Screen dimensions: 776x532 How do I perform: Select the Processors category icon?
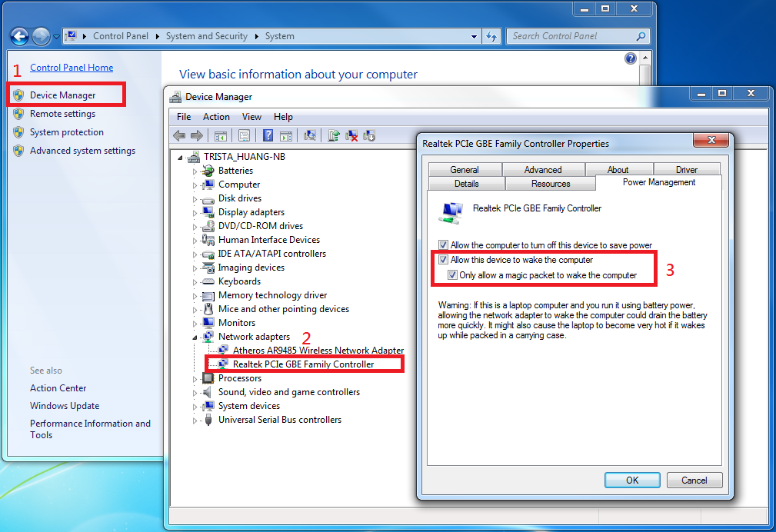[208, 378]
